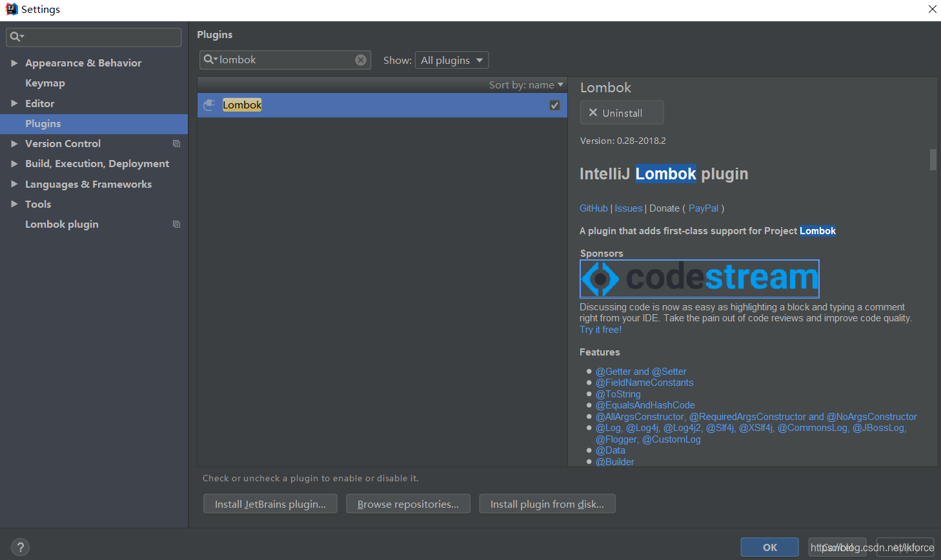Click Browse repositories button

(x=408, y=504)
